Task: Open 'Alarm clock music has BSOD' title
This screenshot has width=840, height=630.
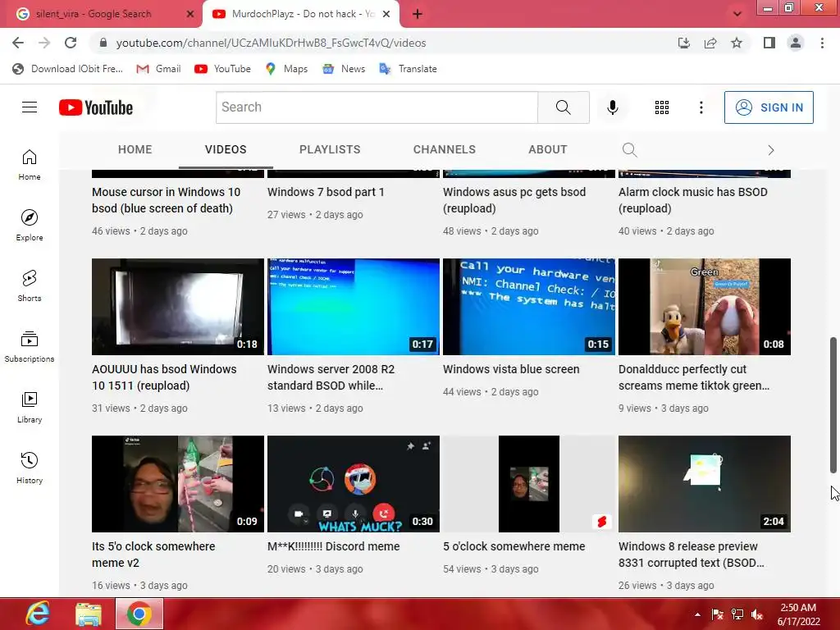Action: pos(692,200)
